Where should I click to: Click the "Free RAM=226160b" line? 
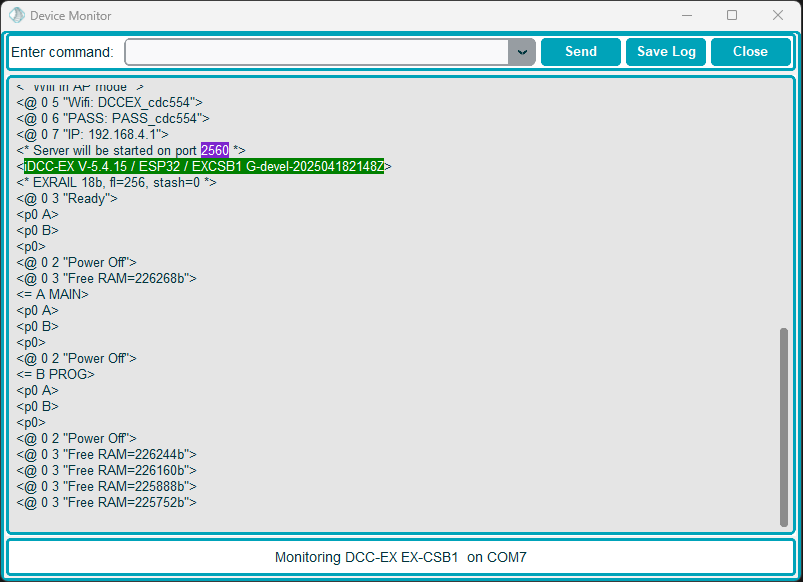point(107,470)
